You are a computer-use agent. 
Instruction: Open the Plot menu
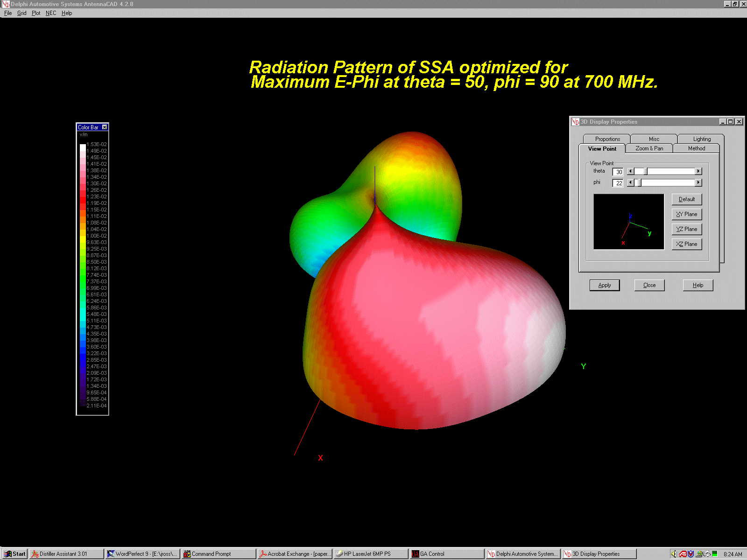click(36, 13)
